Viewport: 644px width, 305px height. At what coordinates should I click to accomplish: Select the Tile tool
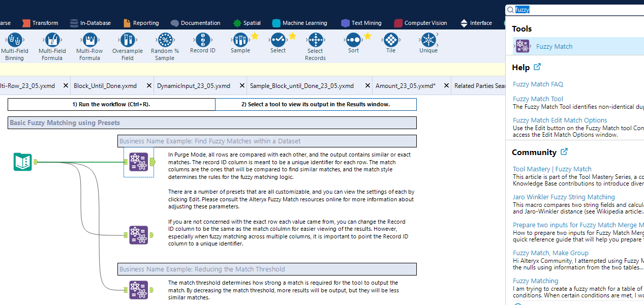tap(390, 41)
